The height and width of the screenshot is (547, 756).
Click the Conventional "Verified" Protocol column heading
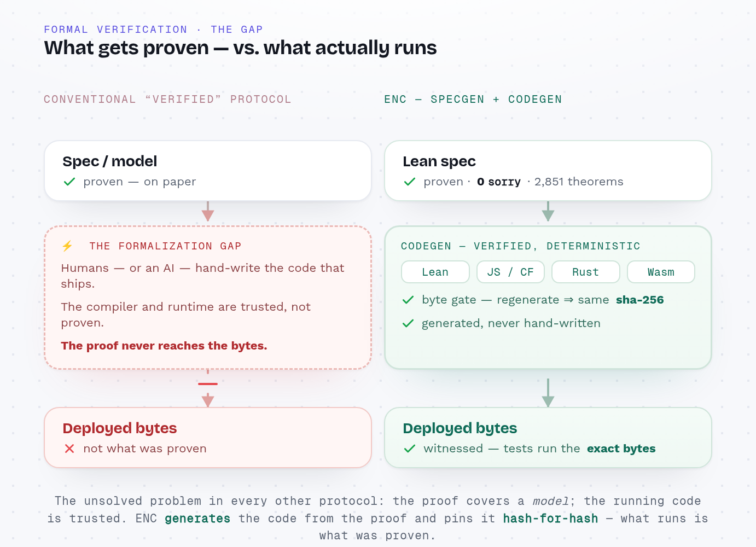pos(167,100)
